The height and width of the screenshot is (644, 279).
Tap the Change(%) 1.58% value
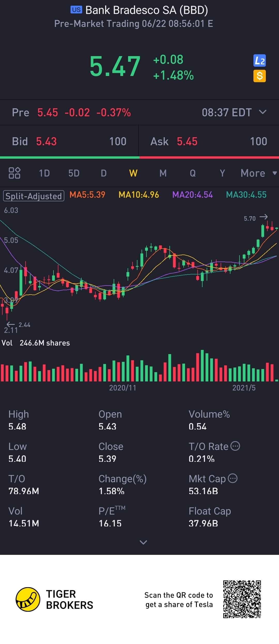coord(112,491)
